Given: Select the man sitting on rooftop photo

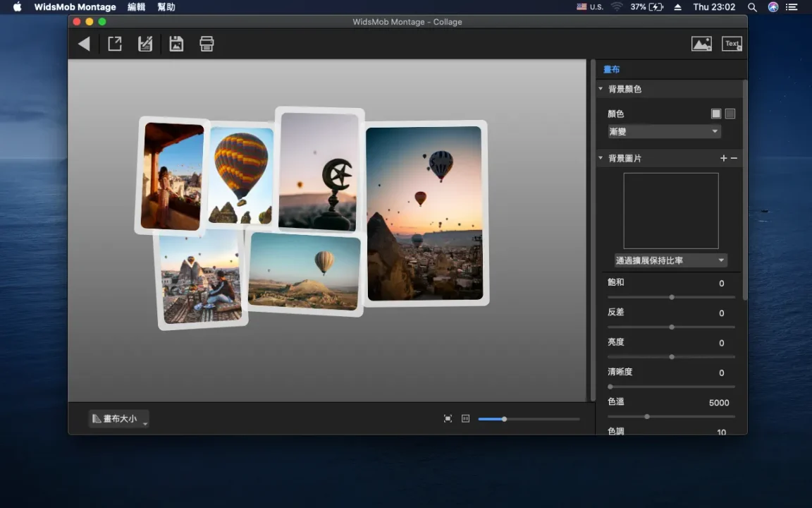Looking at the screenshot, I should click(202, 280).
